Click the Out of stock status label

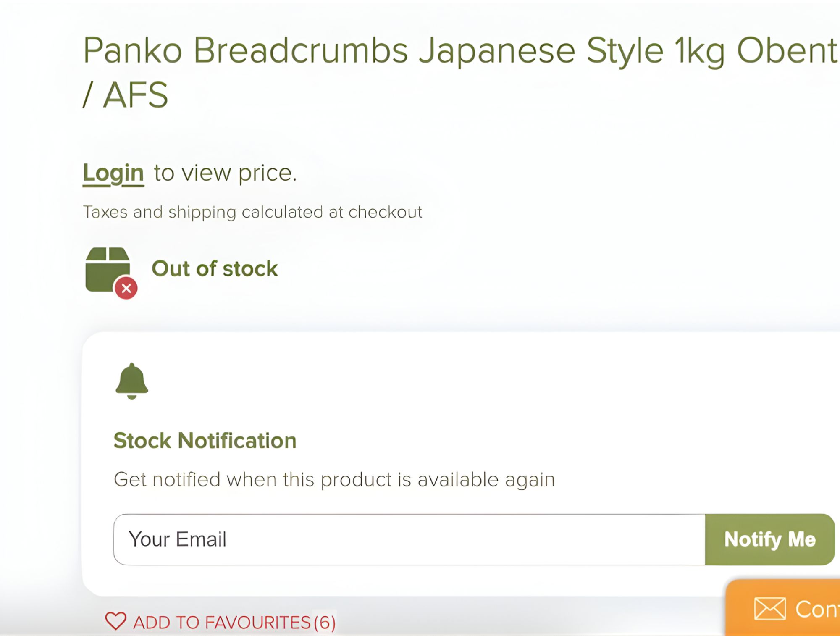click(x=215, y=269)
